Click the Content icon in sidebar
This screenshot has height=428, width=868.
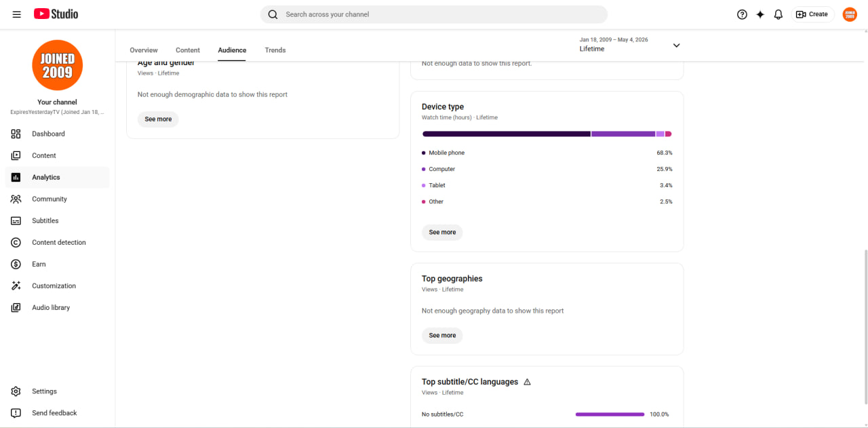(16, 155)
